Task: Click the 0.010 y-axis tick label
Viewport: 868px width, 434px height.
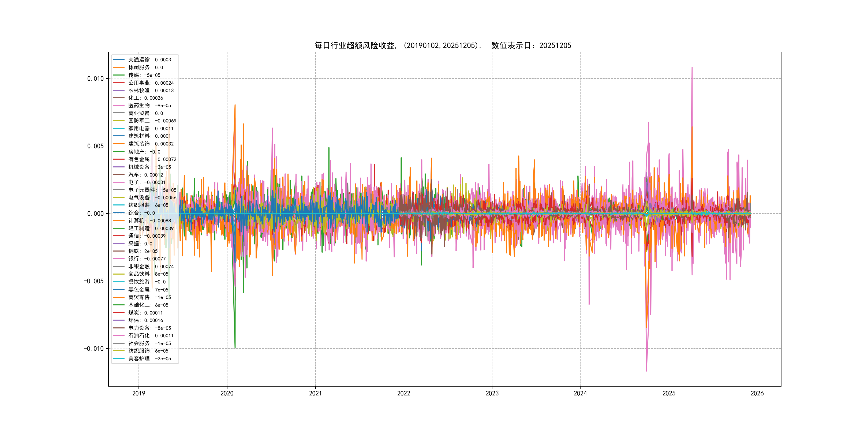Action: (x=95, y=78)
